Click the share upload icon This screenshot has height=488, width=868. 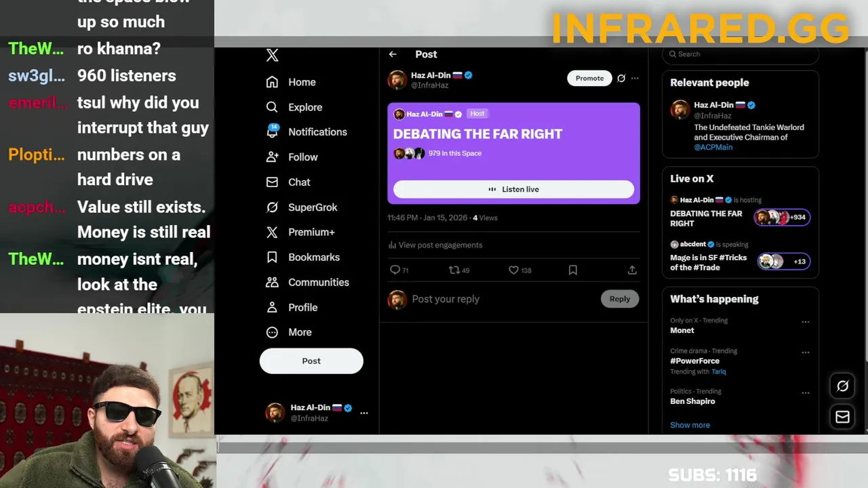click(632, 270)
